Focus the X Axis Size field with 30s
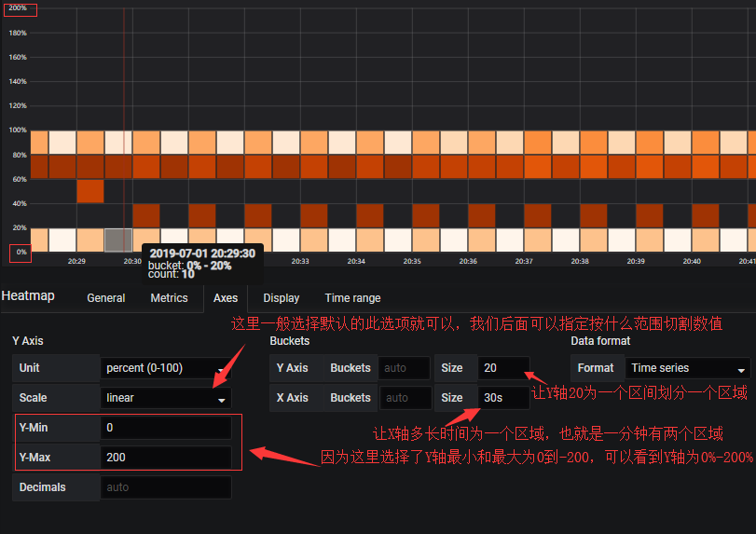 coord(503,398)
